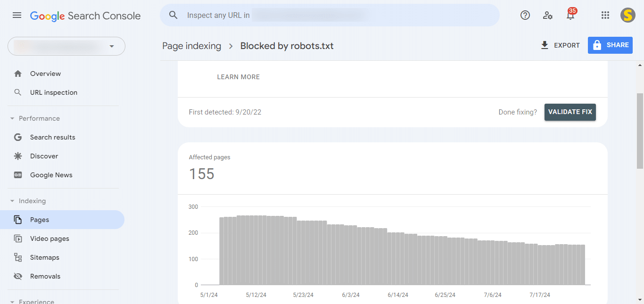This screenshot has height=304, width=644.
Task: Open the property selector dropdown
Action: coord(66,46)
